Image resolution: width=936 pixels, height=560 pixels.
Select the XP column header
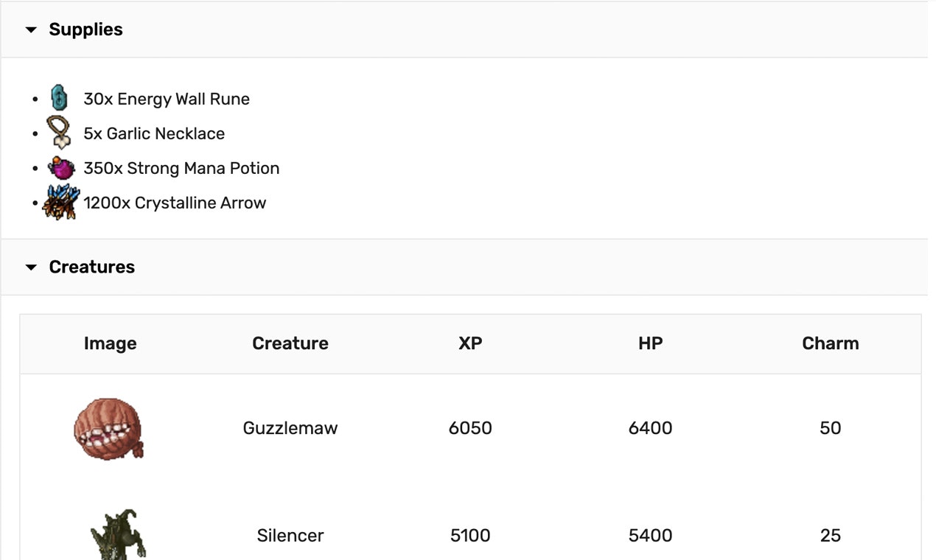pyautogui.click(x=470, y=343)
